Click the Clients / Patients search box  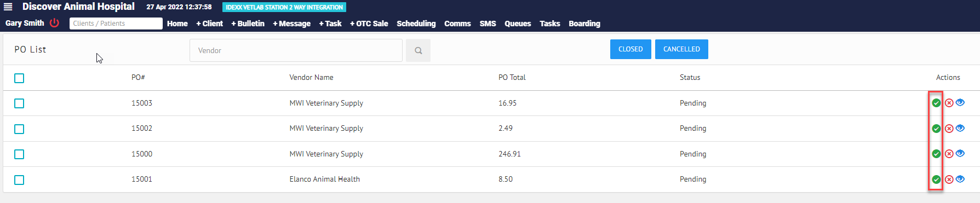116,24
